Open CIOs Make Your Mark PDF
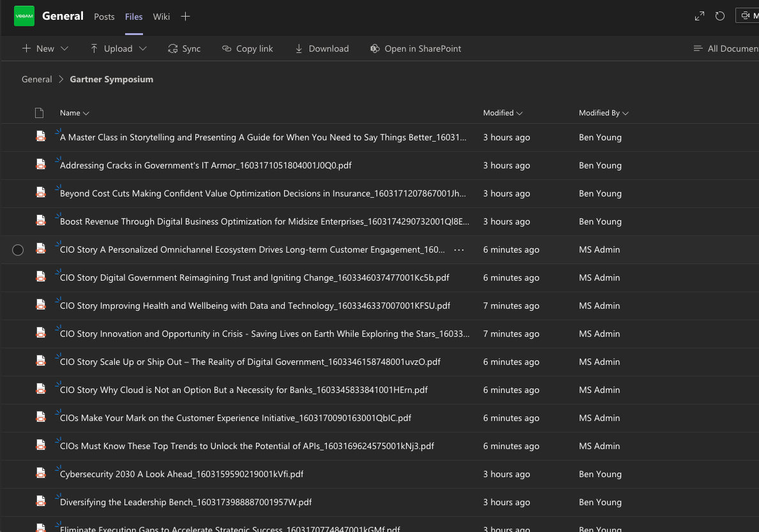The height and width of the screenshot is (532, 759). [236, 418]
